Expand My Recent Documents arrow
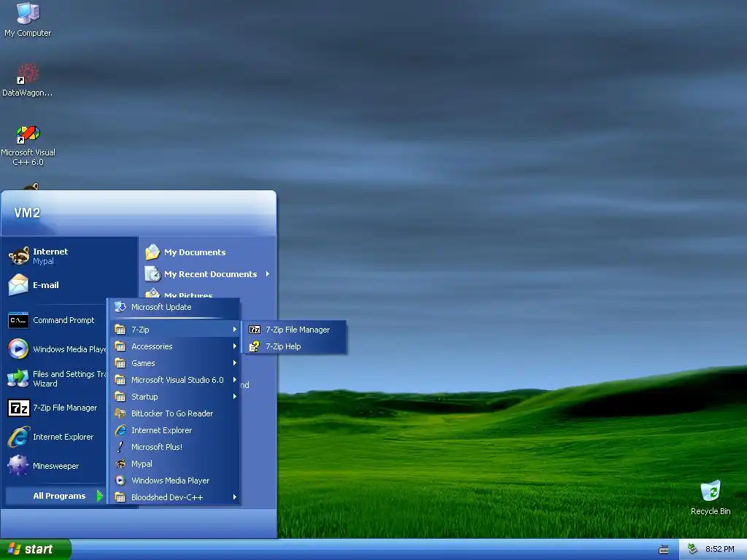 (268, 274)
